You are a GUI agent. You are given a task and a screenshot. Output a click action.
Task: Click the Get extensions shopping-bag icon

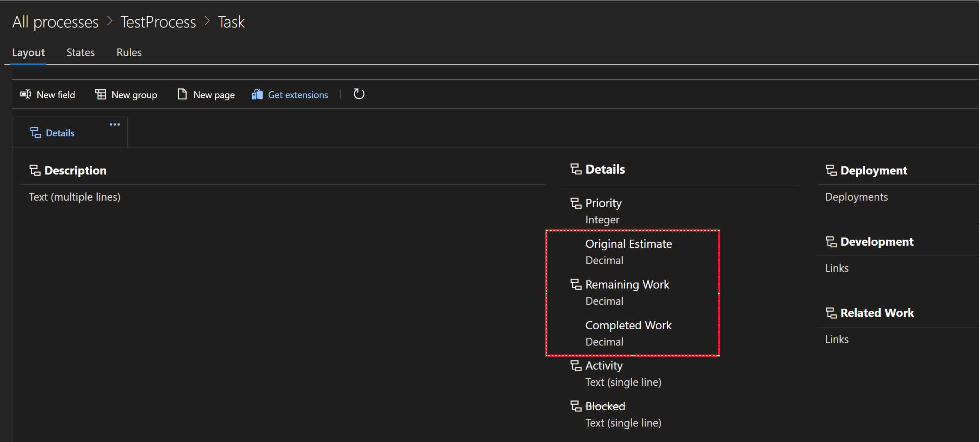coord(257,94)
